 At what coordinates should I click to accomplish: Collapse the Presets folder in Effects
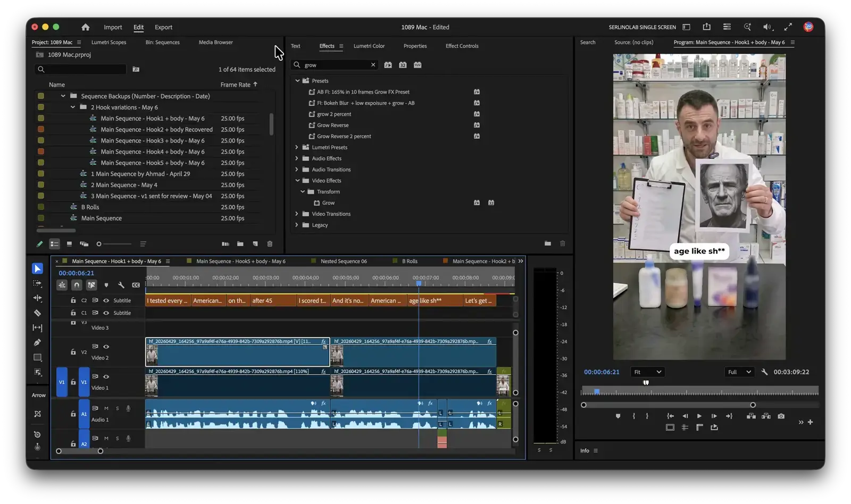point(297,81)
